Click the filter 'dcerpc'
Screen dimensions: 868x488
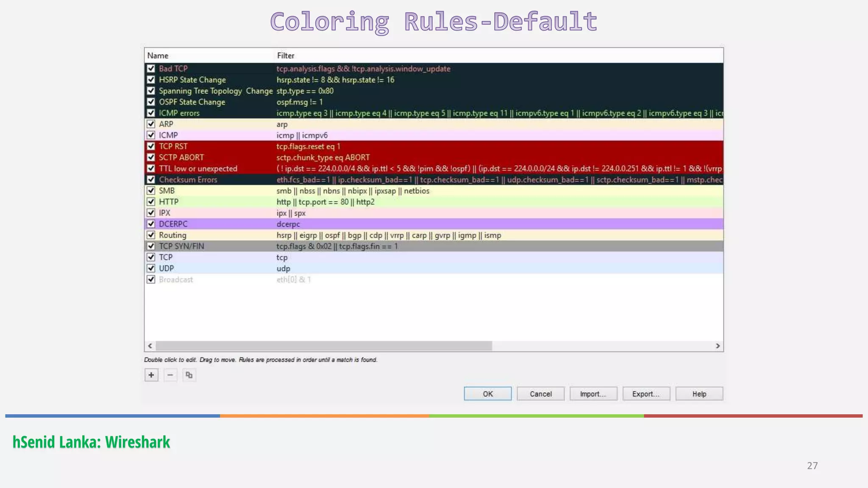click(288, 224)
